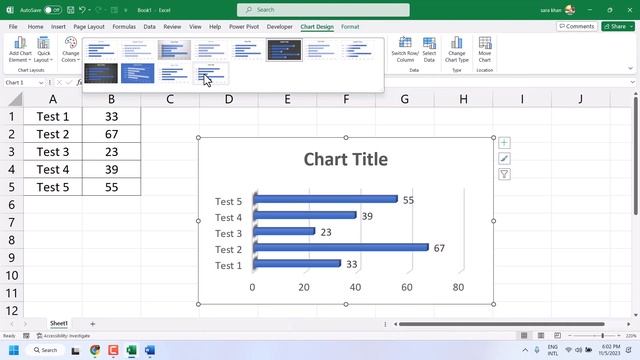Select cell with value 55 in column B

pos(111,187)
